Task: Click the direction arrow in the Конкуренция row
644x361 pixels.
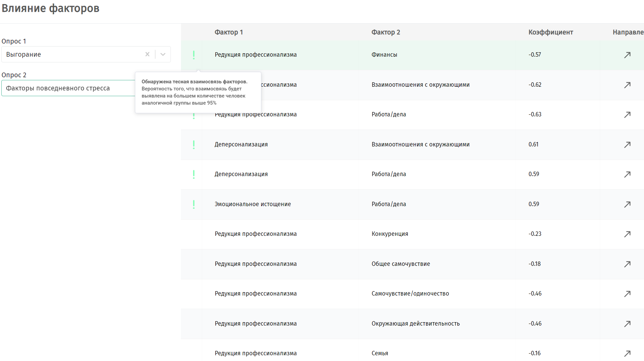Action: click(x=627, y=234)
